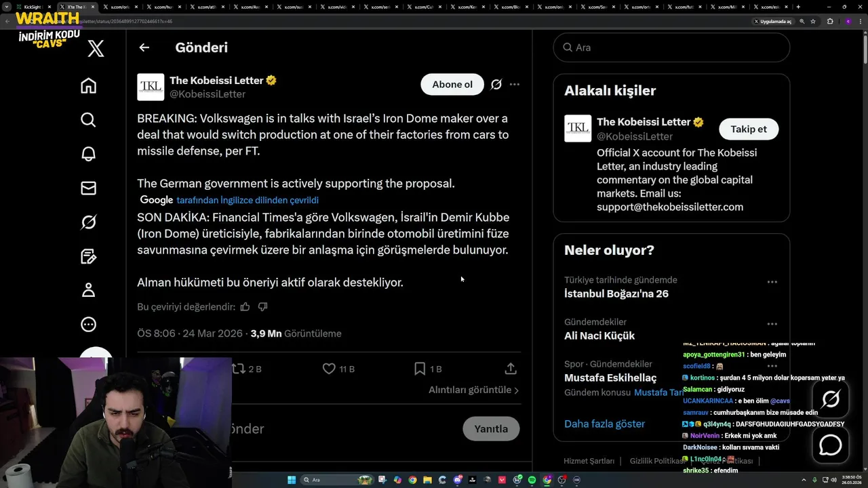
Task: Open browser tab search dropdown arrow
Action: [x=7, y=7]
